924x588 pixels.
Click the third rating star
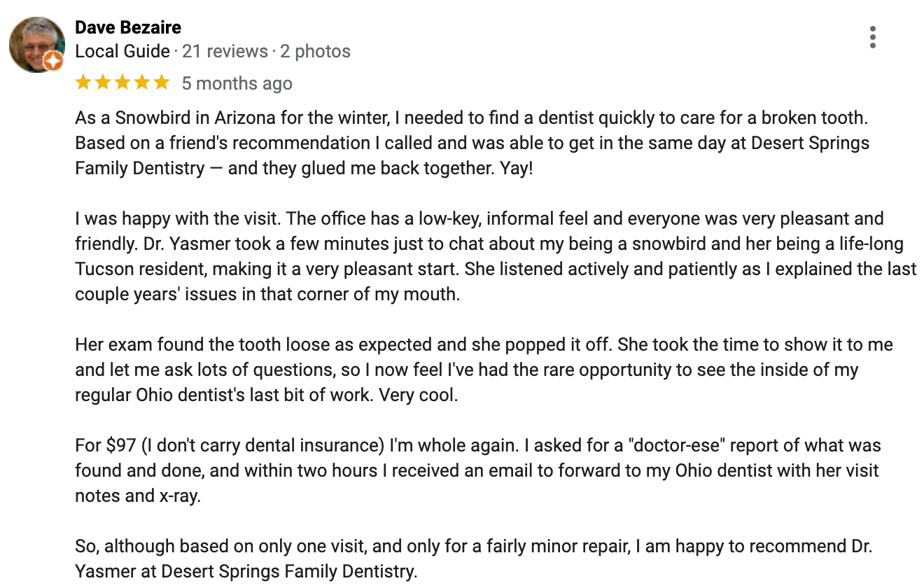122,83
